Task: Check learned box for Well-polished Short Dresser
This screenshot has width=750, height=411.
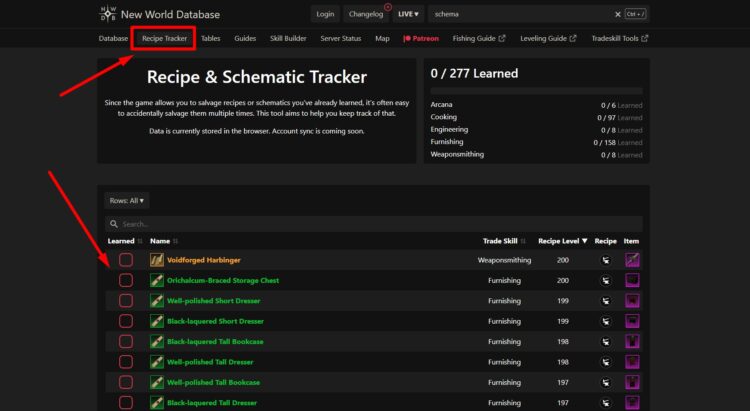Action: tap(126, 300)
